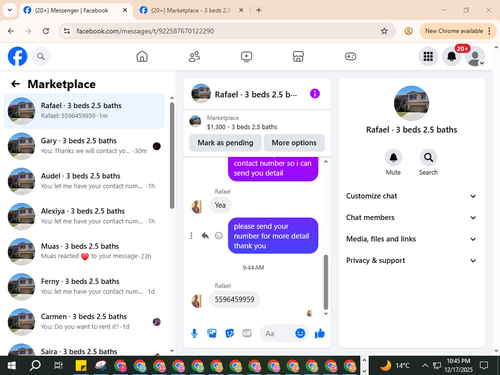Open Carmen 3 beds 2.5 baths conversation
Screen dimensions: 500x375
[x=84, y=322]
